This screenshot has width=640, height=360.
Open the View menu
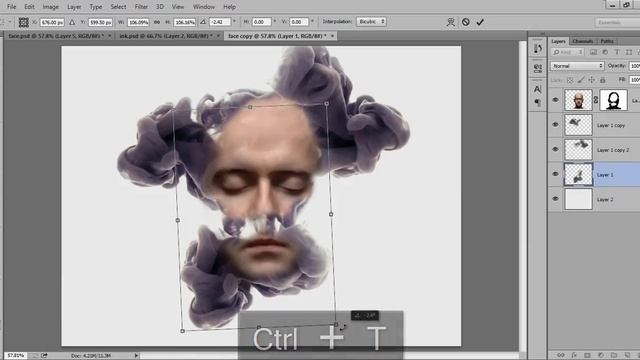178,7
